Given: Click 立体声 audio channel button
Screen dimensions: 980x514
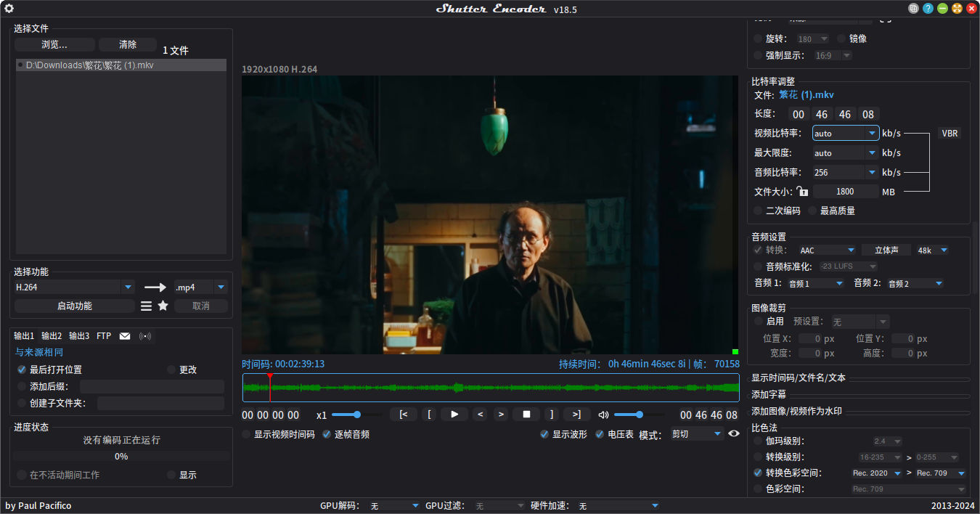Looking at the screenshot, I should click(886, 250).
